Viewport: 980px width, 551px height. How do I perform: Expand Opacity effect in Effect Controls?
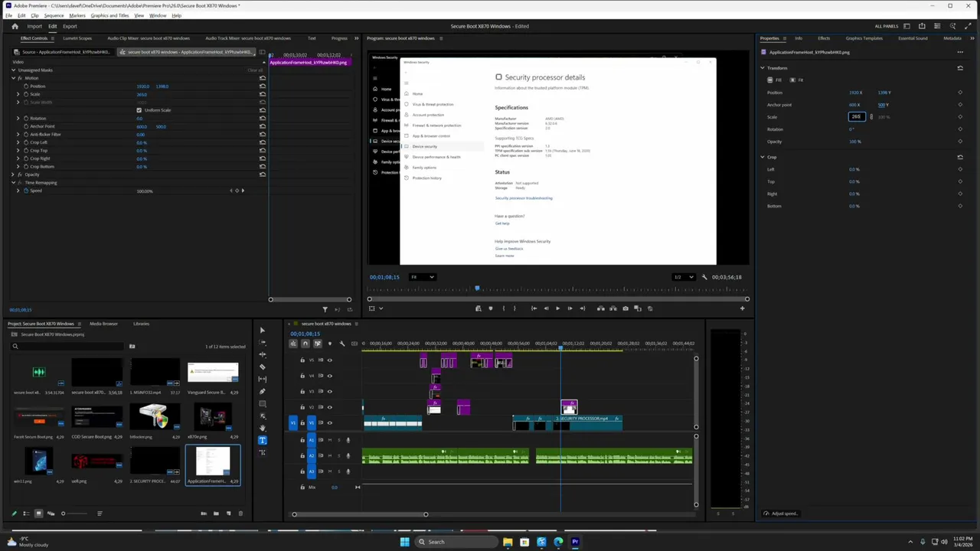tap(13, 174)
